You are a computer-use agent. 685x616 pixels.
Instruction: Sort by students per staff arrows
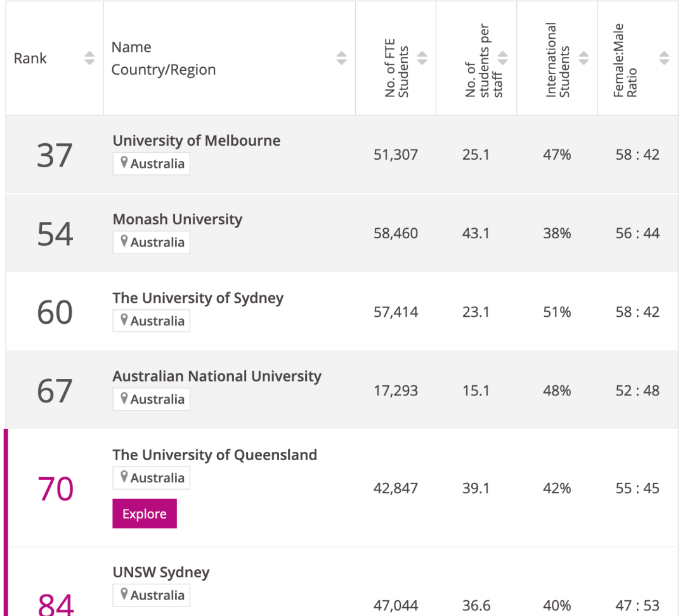tap(503, 58)
